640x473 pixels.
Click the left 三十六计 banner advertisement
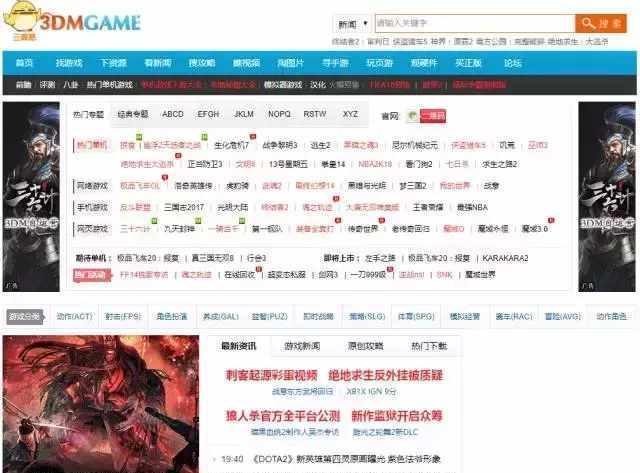click(x=31, y=197)
